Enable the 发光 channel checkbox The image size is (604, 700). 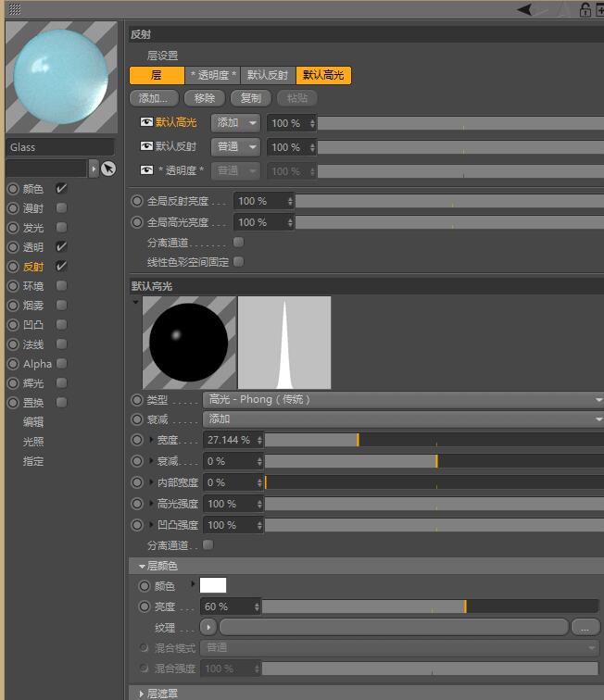coord(62,227)
